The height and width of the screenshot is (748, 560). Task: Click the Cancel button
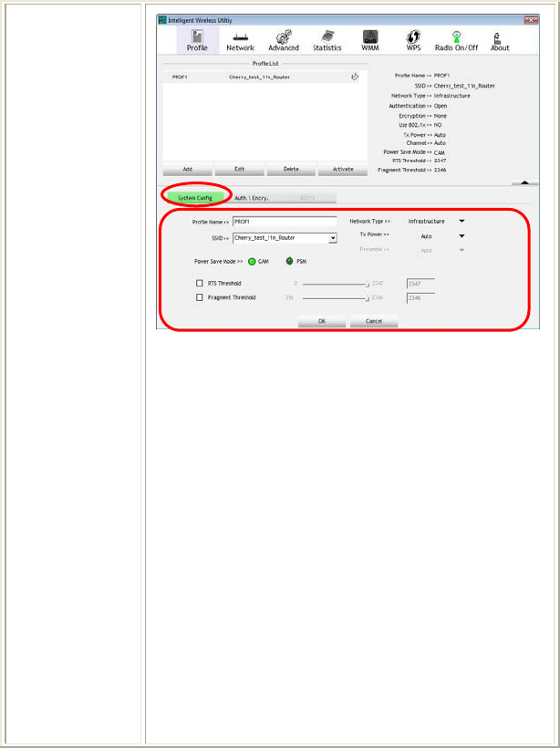(374, 321)
